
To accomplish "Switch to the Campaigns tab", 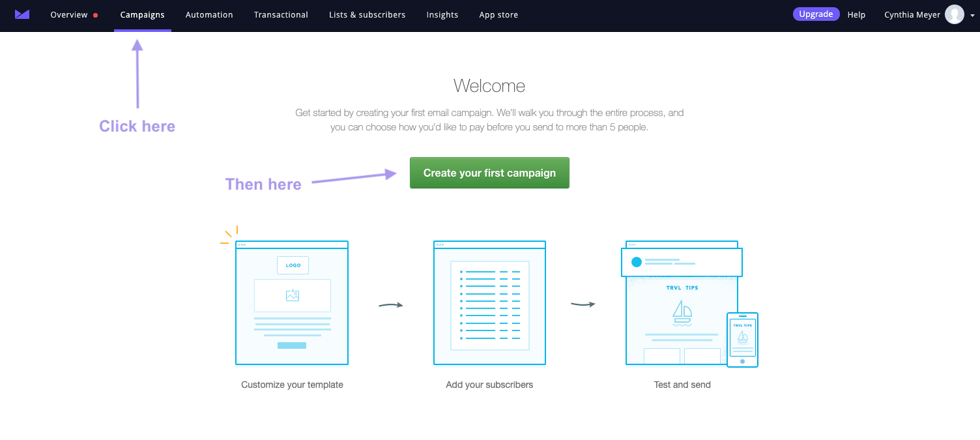I will (142, 14).
